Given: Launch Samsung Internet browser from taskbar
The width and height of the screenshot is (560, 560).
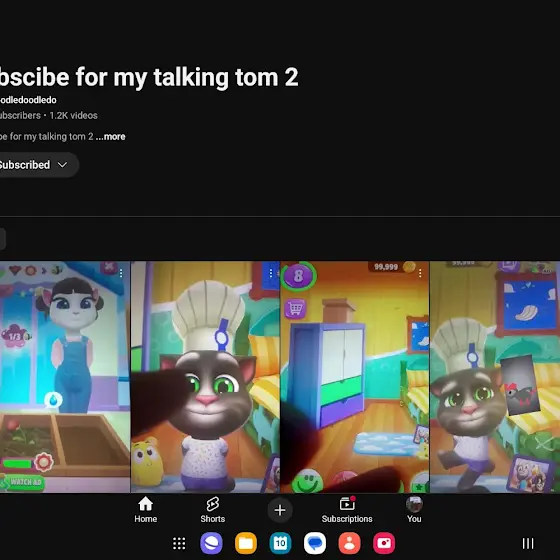Looking at the screenshot, I should click(x=211, y=543).
